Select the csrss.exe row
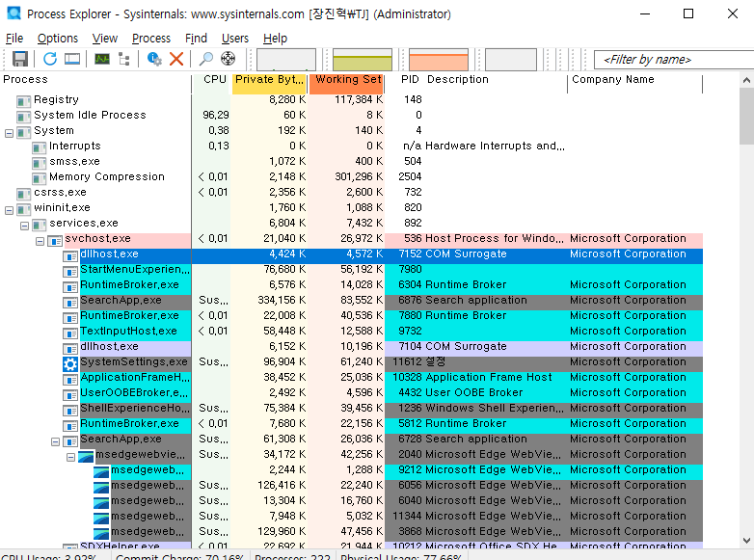 tap(351, 192)
